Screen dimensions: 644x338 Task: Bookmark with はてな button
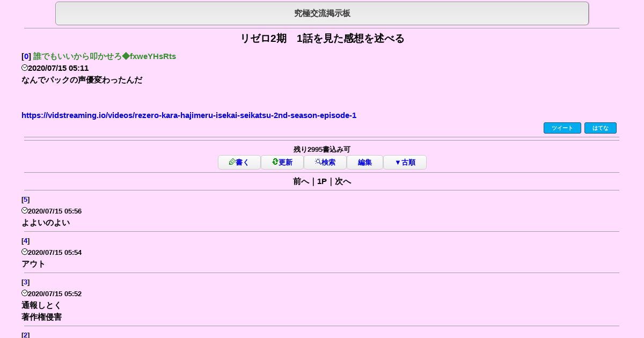[x=601, y=128]
